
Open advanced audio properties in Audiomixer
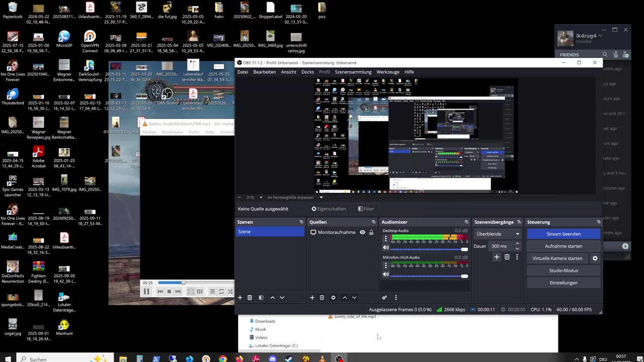384,298
